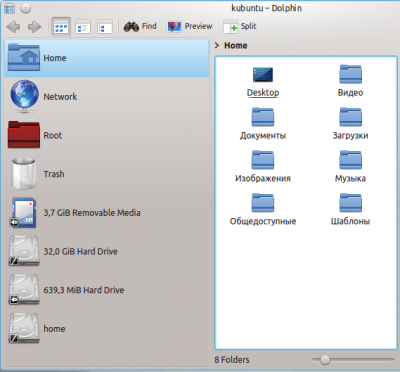Click the round button beside the title bar menu

pyautogui.click(x=26, y=8)
